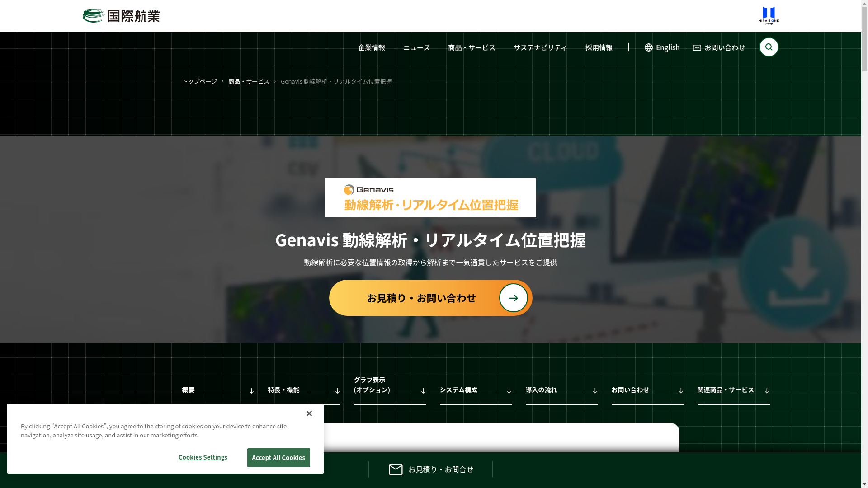The height and width of the screenshot is (488, 868).
Task: Click the 商品・サービス breadcrumb link
Action: tap(249, 81)
